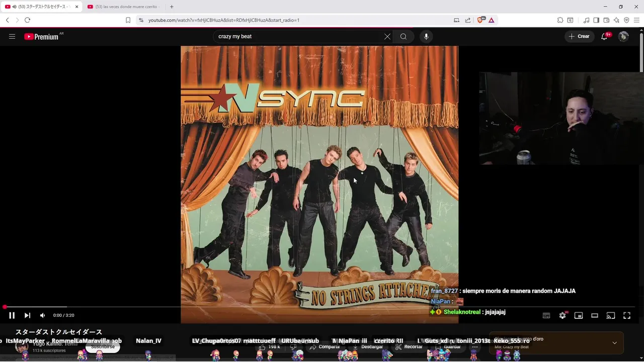Switch to 'las veces donde muere czerito' tab
644x362 pixels.
(124, 7)
